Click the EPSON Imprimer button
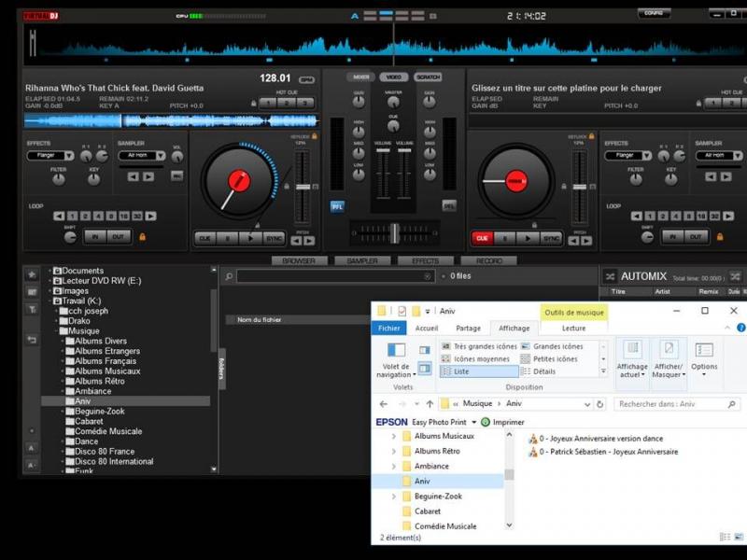This screenshot has width=747, height=560. 502,422
